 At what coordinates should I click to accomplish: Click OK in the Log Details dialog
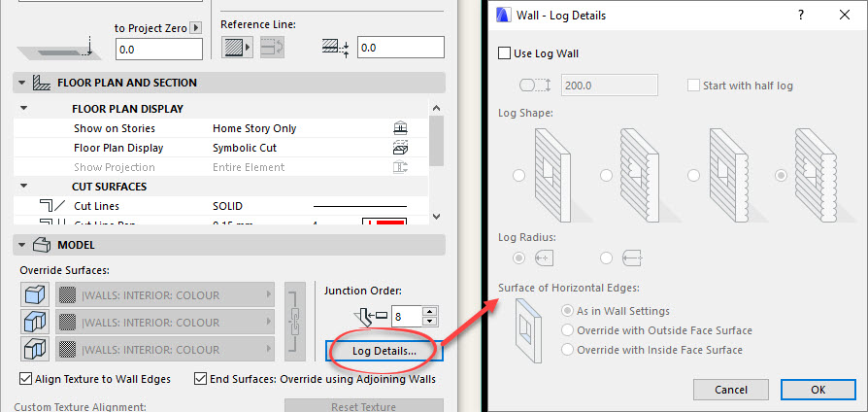pyautogui.click(x=817, y=389)
